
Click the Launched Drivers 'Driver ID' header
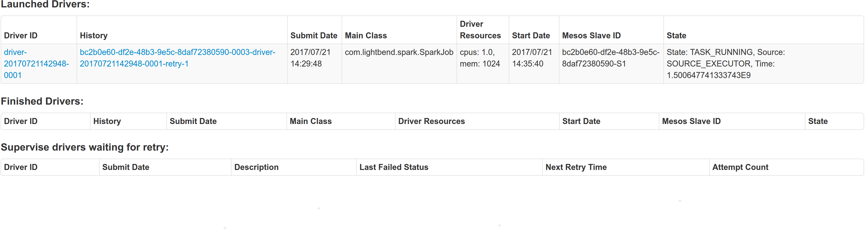click(21, 35)
